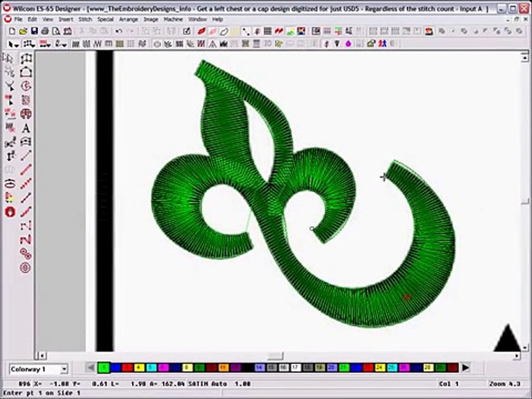Click the circular ring tool icon
This screenshot has width=532, height=399.
tap(26, 268)
